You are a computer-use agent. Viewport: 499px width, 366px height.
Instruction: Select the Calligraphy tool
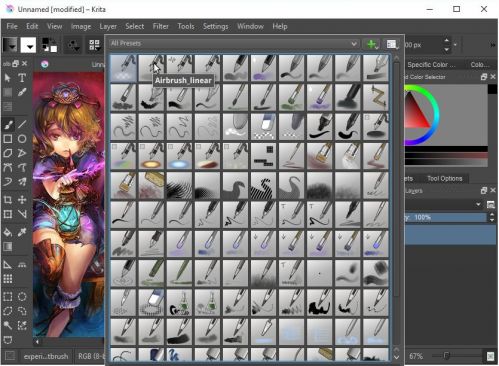(22, 92)
